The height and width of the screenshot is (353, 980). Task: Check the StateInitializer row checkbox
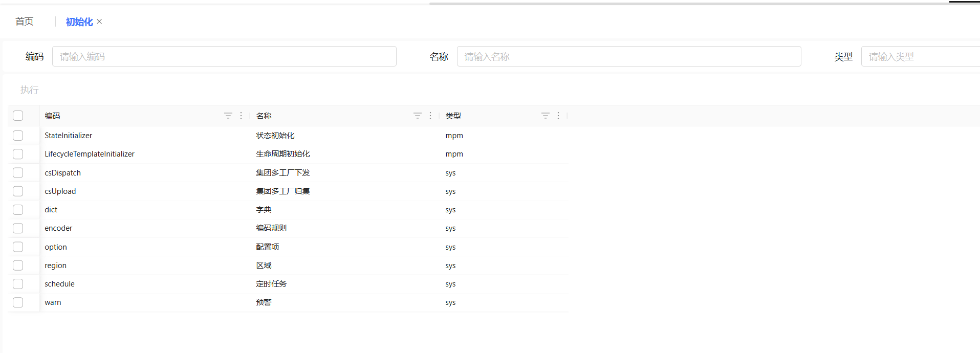pyautogui.click(x=18, y=136)
